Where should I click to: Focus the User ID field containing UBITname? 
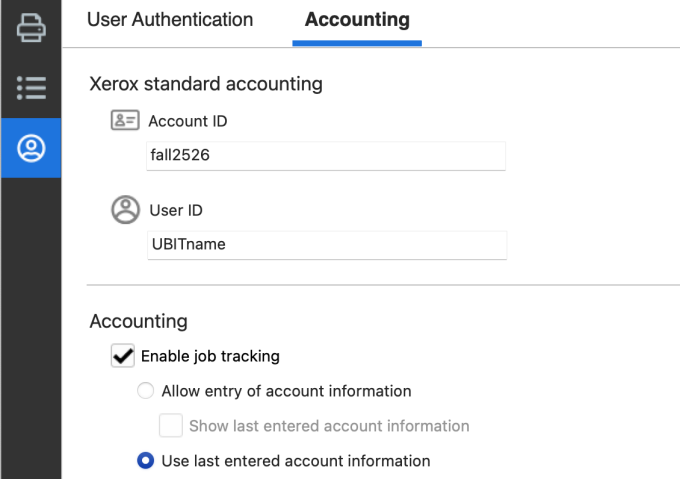pyautogui.click(x=326, y=245)
